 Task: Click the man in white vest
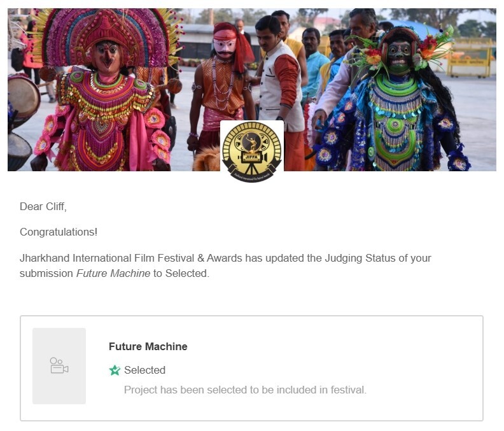coord(278,80)
